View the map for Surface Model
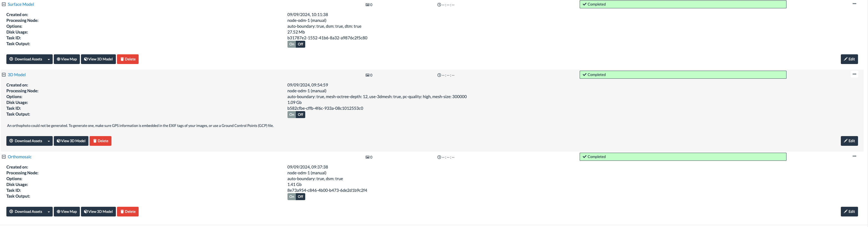868x227 pixels. [67, 59]
